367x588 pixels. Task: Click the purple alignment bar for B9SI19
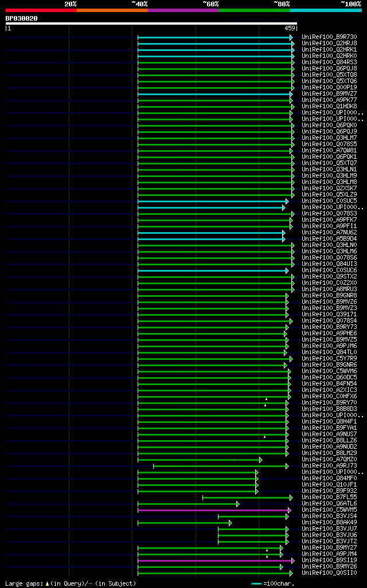(x=216, y=560)
